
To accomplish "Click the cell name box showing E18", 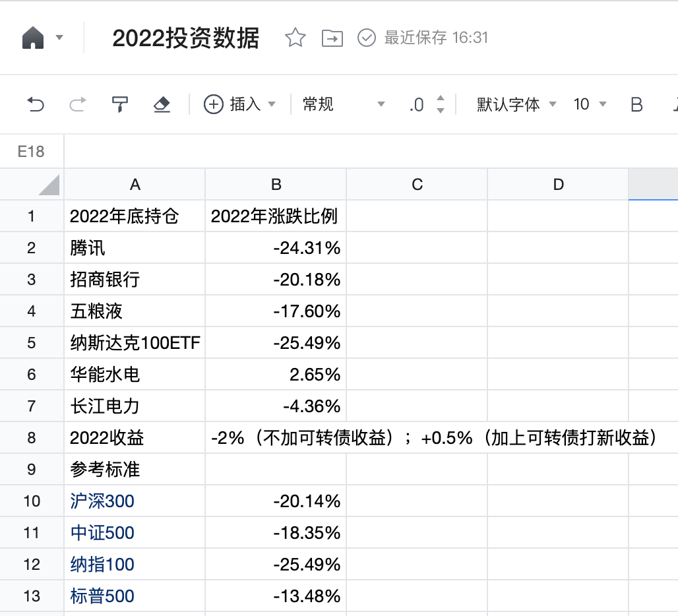I will [x=31, y=151].
